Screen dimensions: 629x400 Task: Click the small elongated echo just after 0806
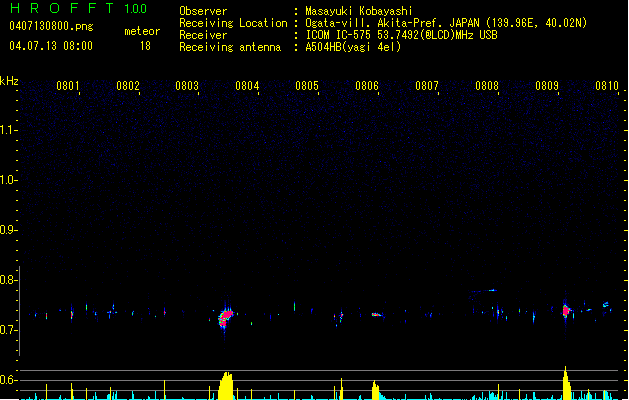tap(376, 315)
